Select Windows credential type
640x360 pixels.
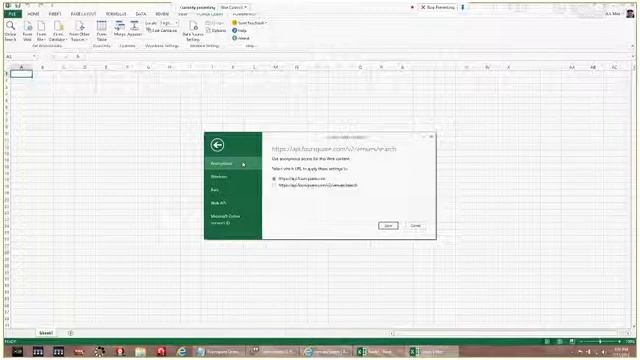[233, 177]
